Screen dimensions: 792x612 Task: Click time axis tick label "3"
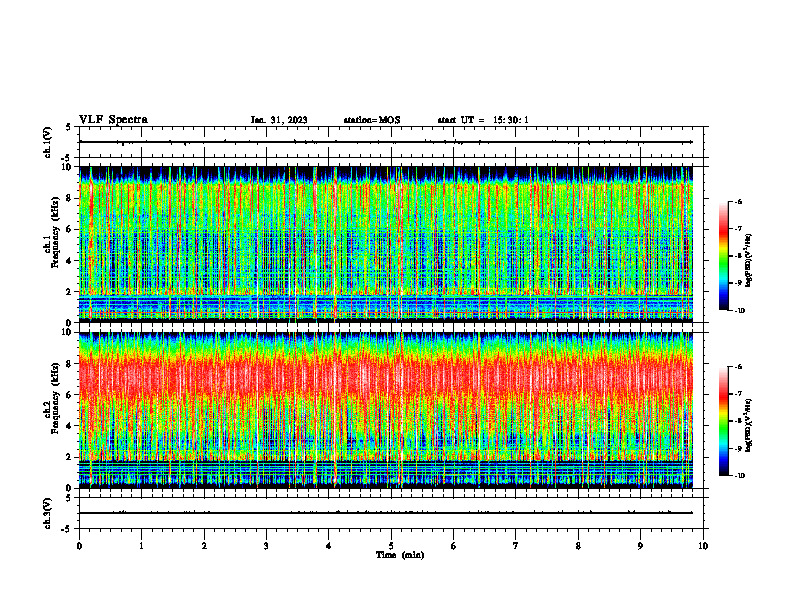(266, 546)
